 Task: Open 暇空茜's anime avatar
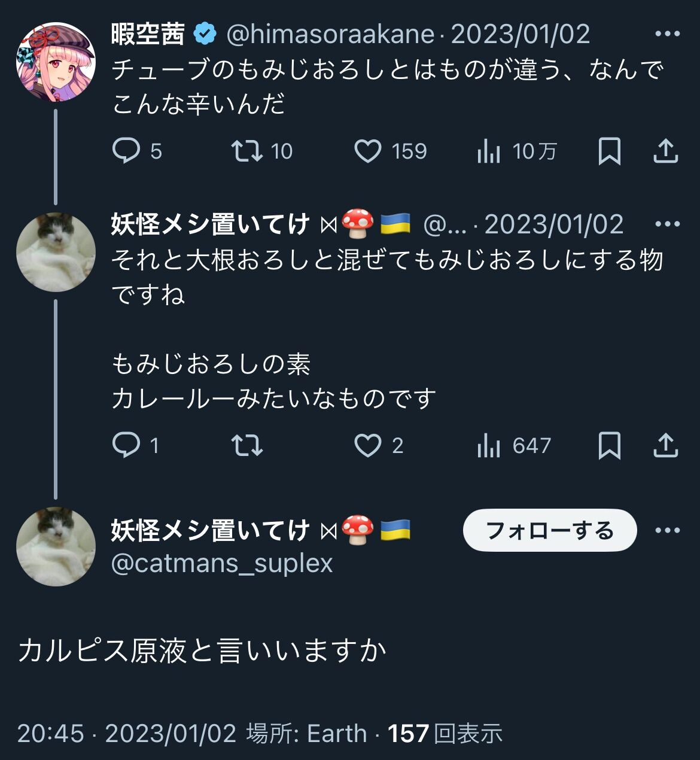tap(56, 62)
